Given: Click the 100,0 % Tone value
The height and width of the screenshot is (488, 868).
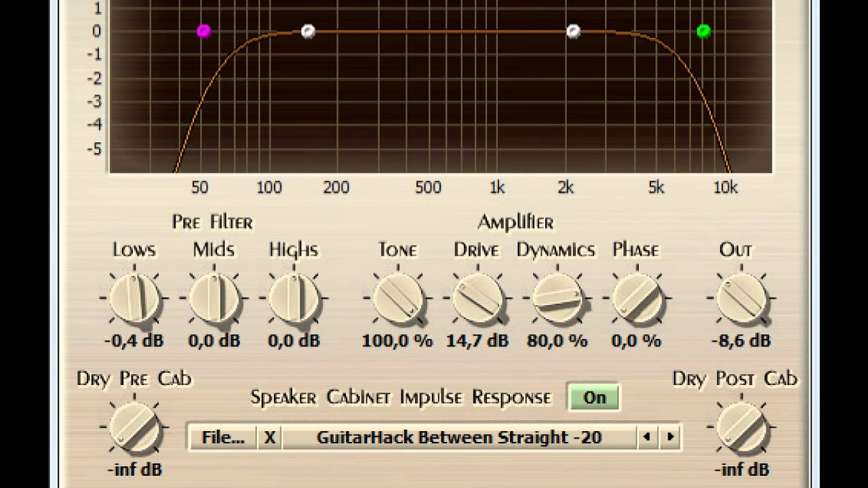Looking at the screenshot, I should (x=397, y=340).
